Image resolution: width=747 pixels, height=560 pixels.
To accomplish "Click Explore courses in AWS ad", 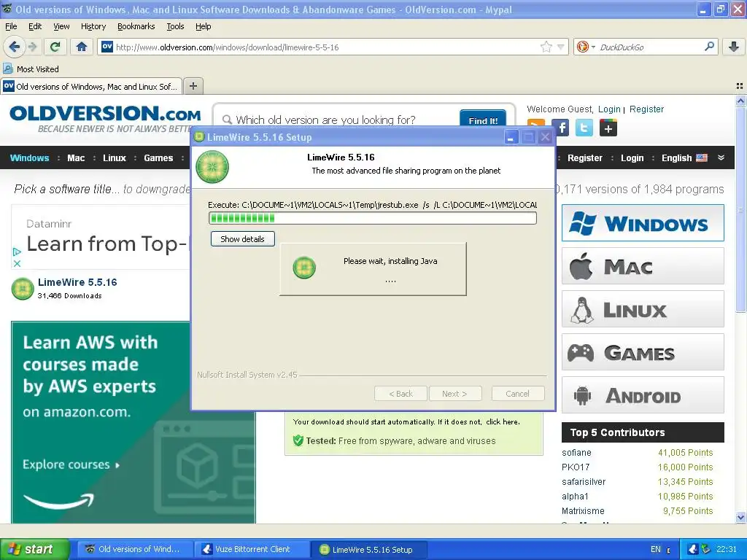I will tap(71, 464).
